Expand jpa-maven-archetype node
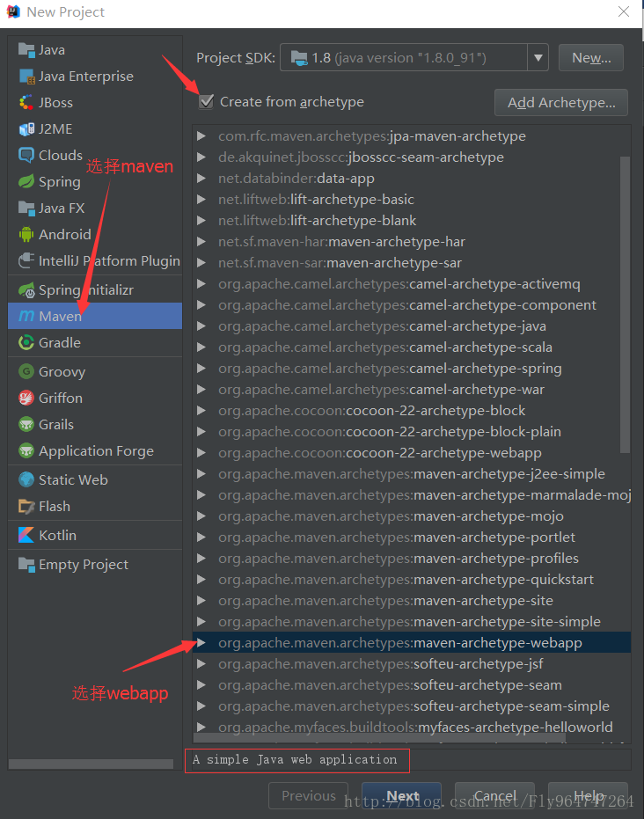The height and width of the screenshot is (819, 644). (x=201, y=136)
